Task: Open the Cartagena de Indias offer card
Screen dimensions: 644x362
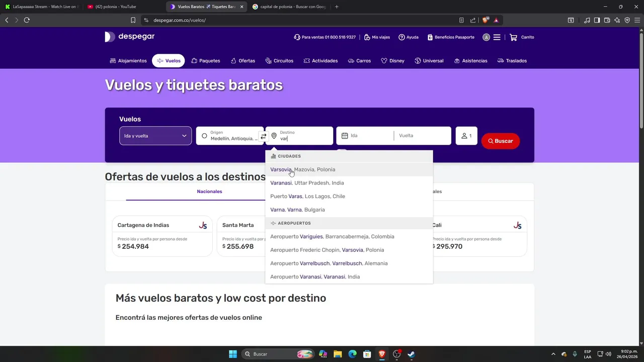Action: coord(162,236)
